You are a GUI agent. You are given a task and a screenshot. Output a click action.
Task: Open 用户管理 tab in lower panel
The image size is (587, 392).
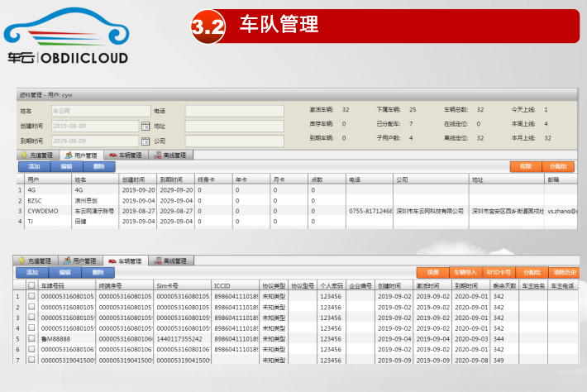click(x=82, y=261)
